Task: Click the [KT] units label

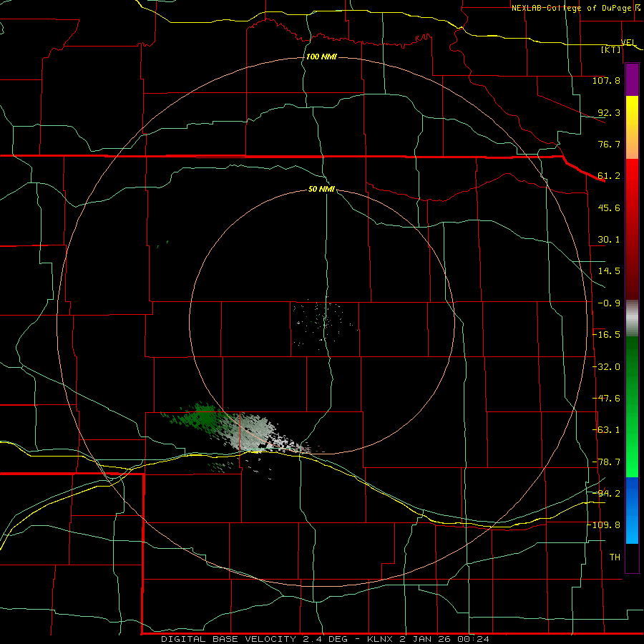Action: [611, 49]
